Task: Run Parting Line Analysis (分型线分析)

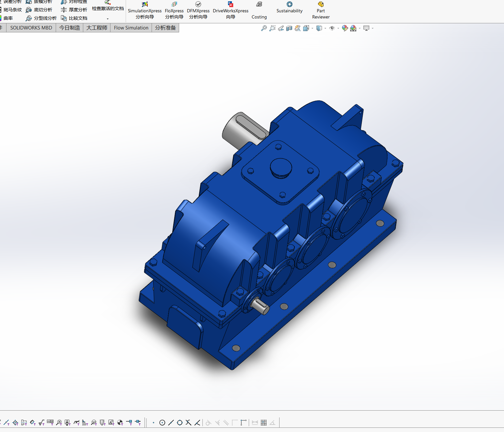Action: click(41, 18)
